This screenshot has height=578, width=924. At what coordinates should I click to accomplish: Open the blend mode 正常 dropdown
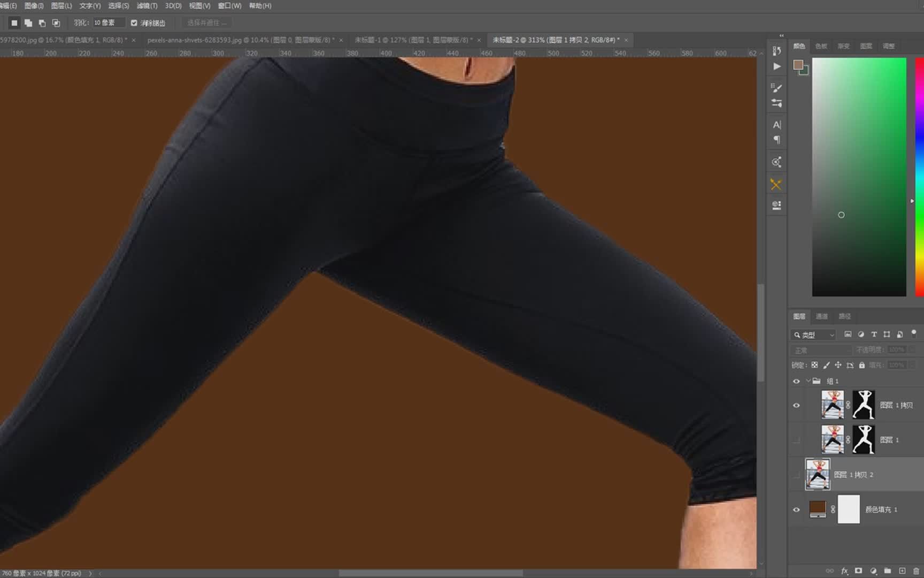(821, 350)
